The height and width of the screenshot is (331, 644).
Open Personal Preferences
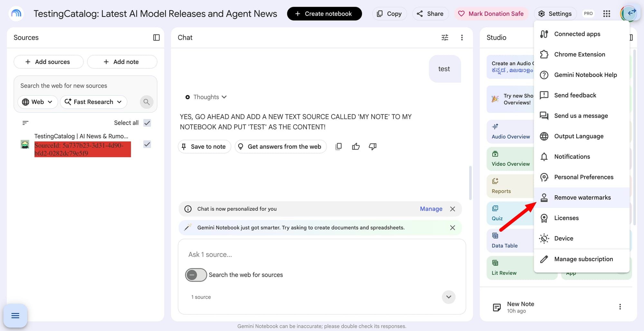point(582,177)
